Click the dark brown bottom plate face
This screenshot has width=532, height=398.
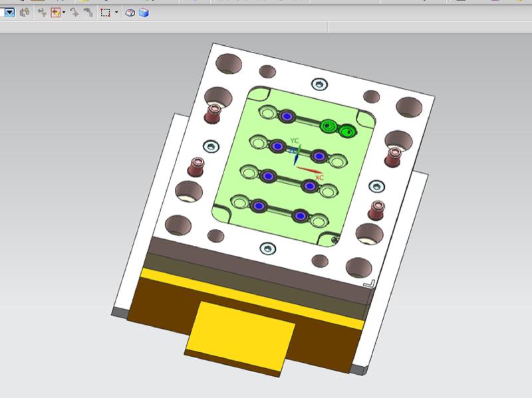tap(160, 304)
